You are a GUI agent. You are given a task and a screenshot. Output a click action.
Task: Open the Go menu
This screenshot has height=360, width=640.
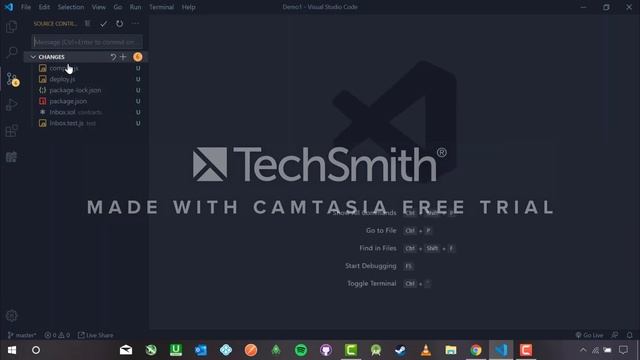click(118, 7)
